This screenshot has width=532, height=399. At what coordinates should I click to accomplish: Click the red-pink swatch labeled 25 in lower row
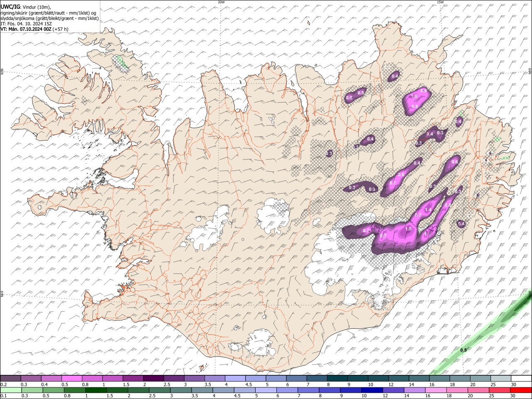(x=499, y=390)
